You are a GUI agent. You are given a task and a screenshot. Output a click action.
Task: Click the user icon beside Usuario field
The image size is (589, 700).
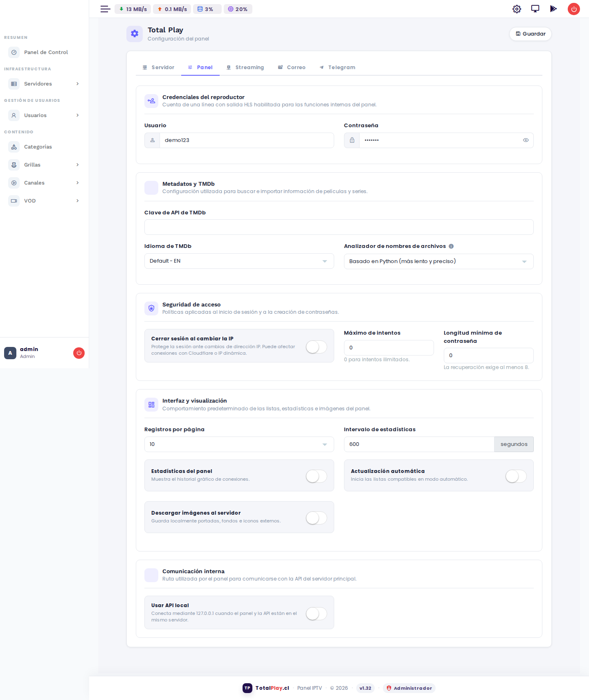tap(152, 140)
